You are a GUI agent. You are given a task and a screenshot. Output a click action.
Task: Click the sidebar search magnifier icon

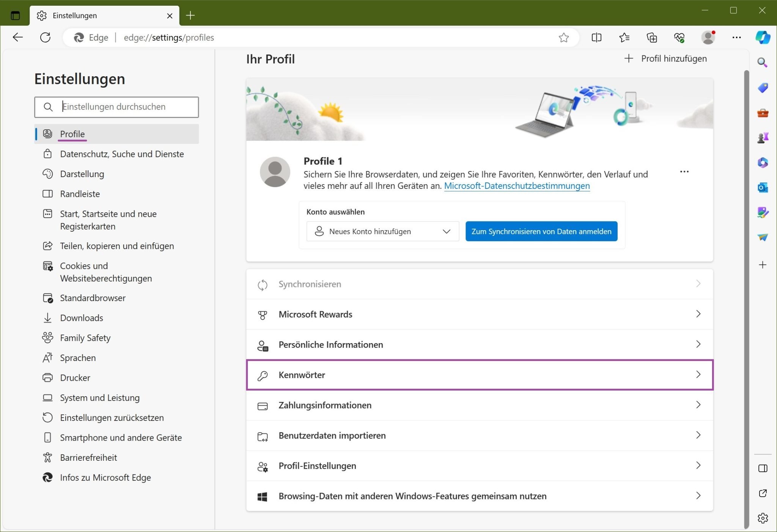763,63
